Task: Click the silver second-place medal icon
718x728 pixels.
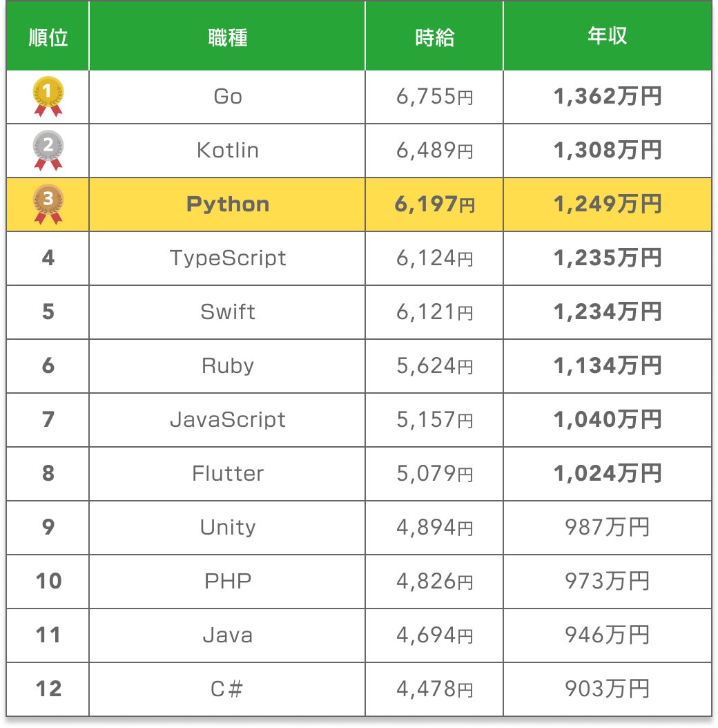Action: (48, 150)
